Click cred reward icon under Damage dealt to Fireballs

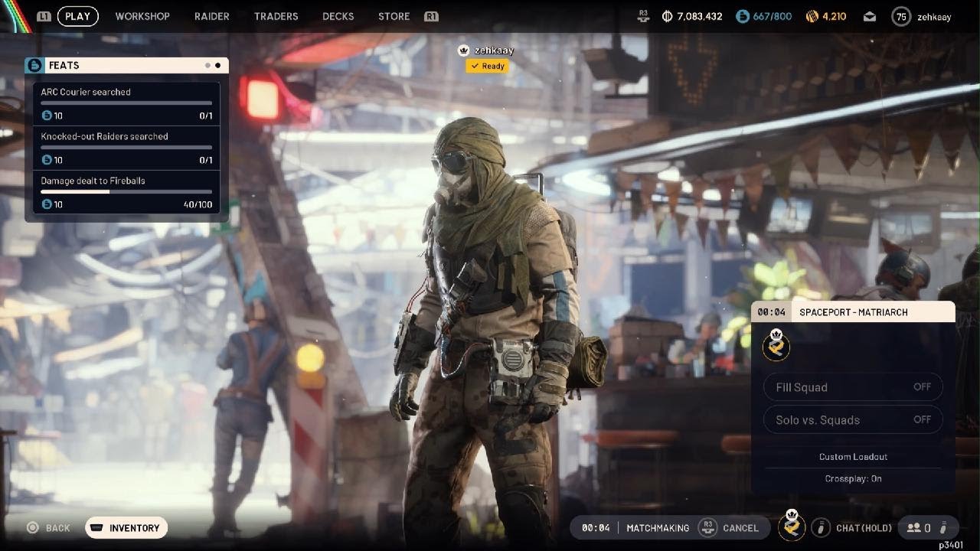[46, 204]
